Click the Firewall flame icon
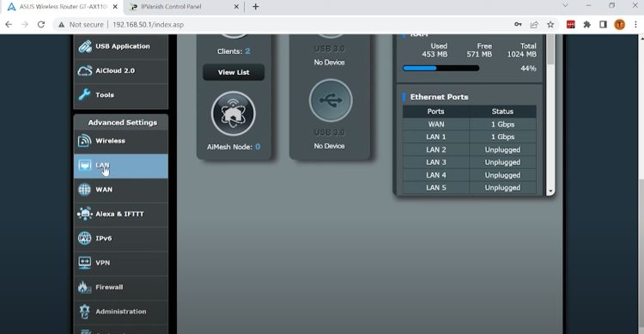Viewport: 644px width, 334px height. point(85,287)
